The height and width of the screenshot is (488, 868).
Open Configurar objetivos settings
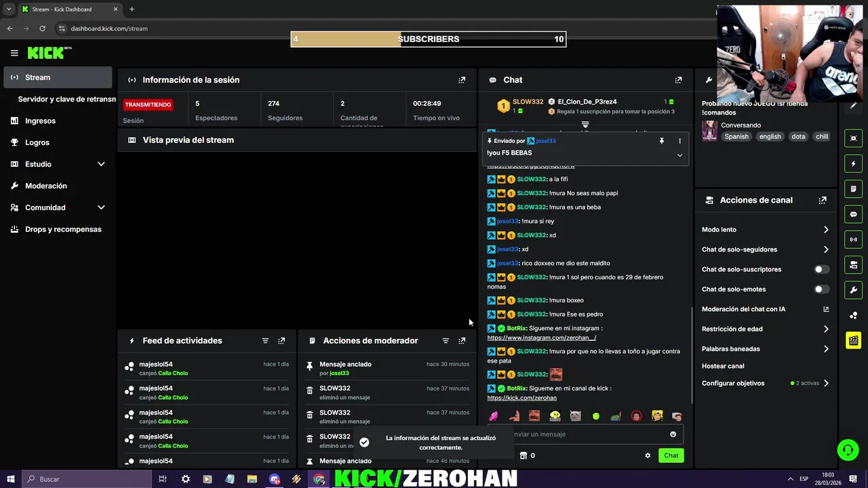[x=766, y=384]
